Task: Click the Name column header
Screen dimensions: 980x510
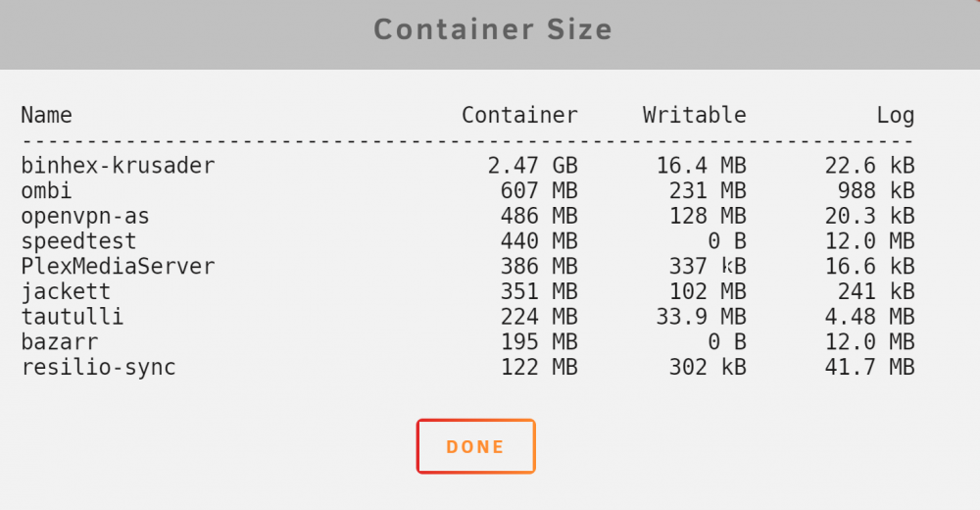Action: point(46,115)
